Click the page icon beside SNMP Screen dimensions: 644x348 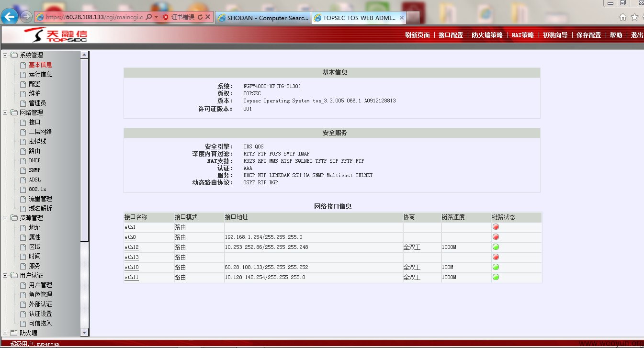[x=23, y=170]
